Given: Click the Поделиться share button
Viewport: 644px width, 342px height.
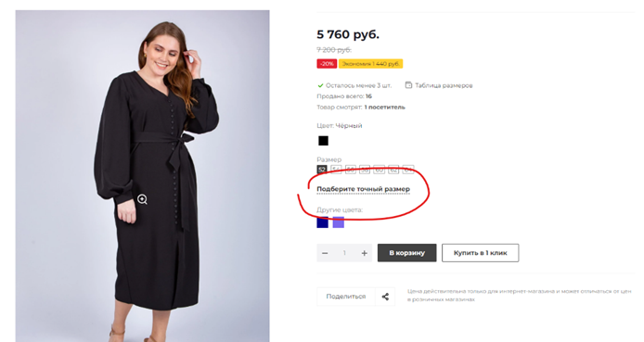Looking at the screenshot, I should coord(346,297).
